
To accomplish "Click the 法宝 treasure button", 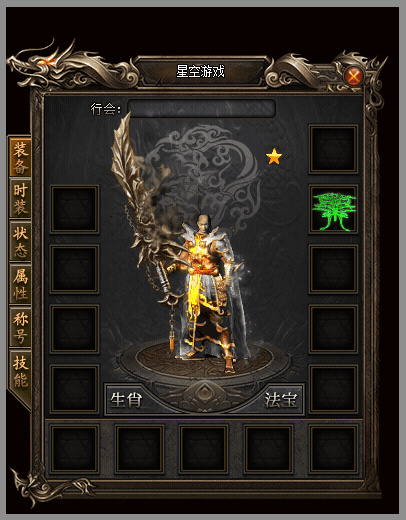I will click(281, 399).
